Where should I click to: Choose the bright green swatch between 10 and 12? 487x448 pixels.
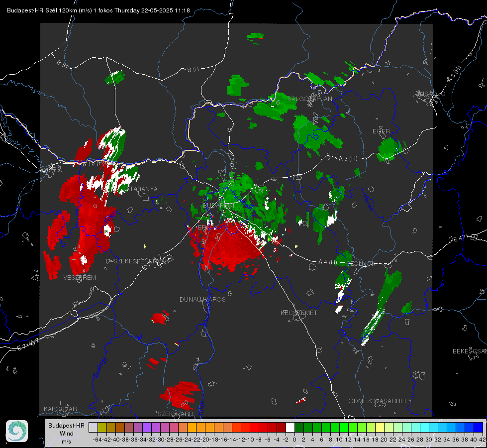coord(344,427)
